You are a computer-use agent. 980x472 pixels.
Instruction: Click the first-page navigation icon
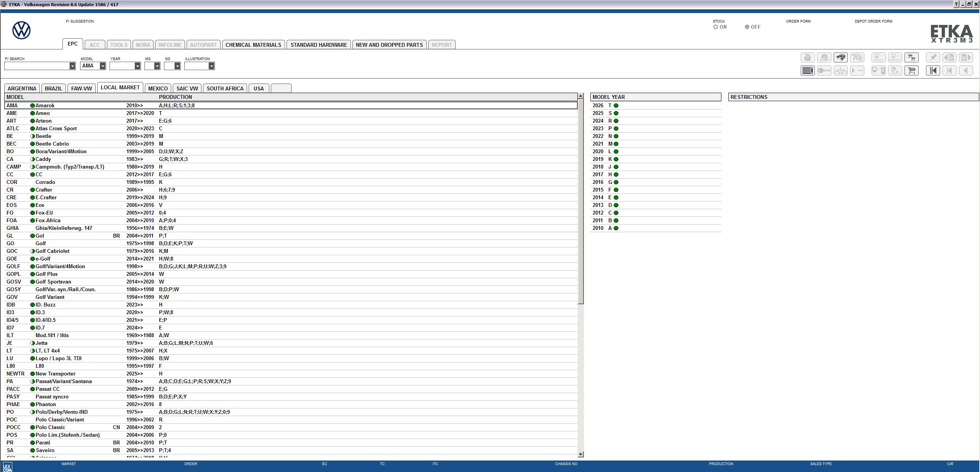[x=933, y=70]
